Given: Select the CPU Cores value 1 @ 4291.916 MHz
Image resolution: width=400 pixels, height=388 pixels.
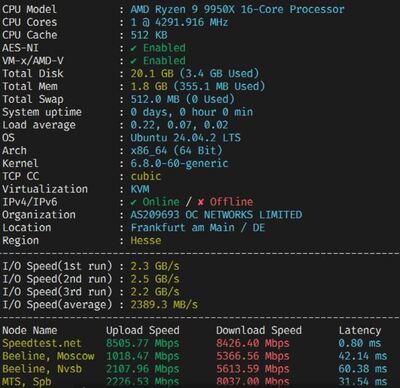Looking at the screenshot, I should 179,22.
